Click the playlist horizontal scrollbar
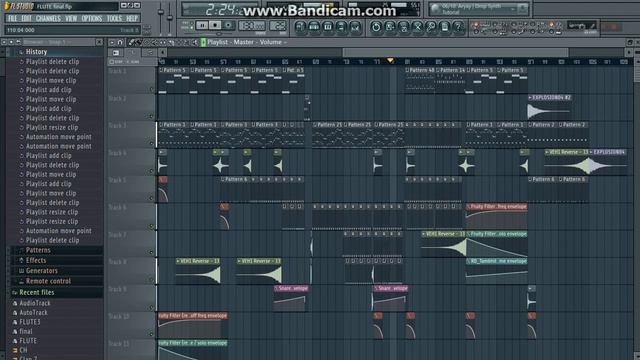 point(455,52)
